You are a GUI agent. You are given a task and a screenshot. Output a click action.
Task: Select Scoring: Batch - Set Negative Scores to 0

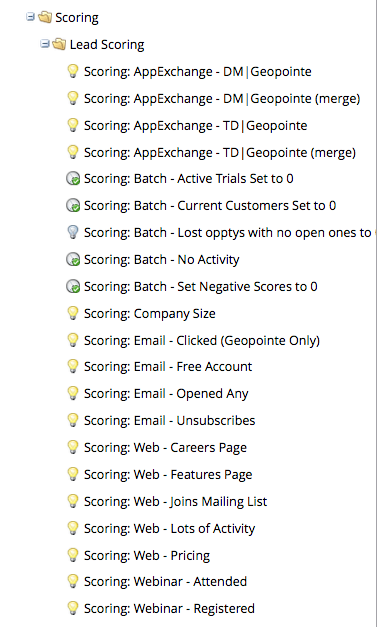pos(201,287)
